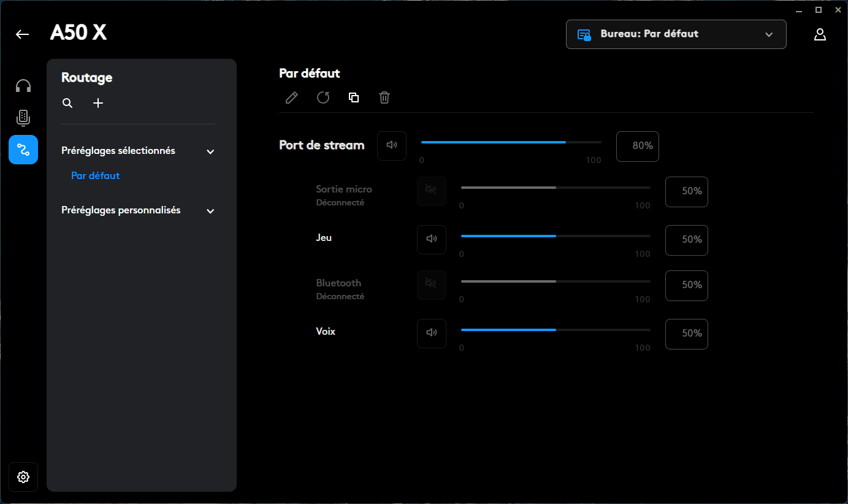Add a new routing preset
The image size is (848, 504).
pos(98,103)
